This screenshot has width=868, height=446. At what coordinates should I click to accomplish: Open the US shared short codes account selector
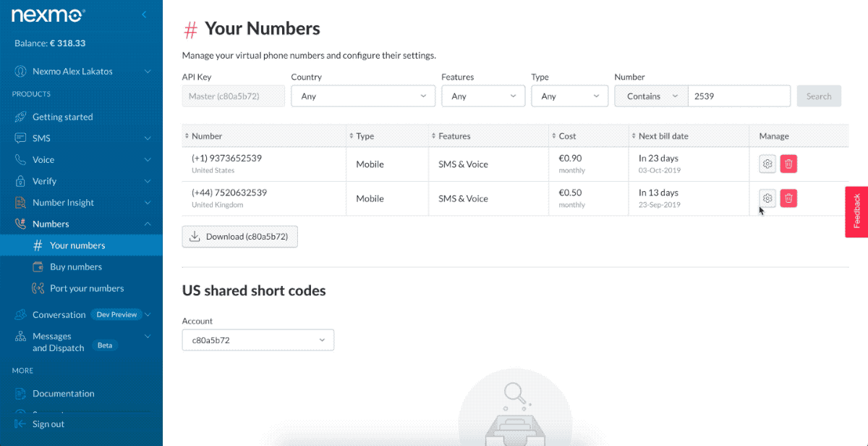tap(258, 340)
